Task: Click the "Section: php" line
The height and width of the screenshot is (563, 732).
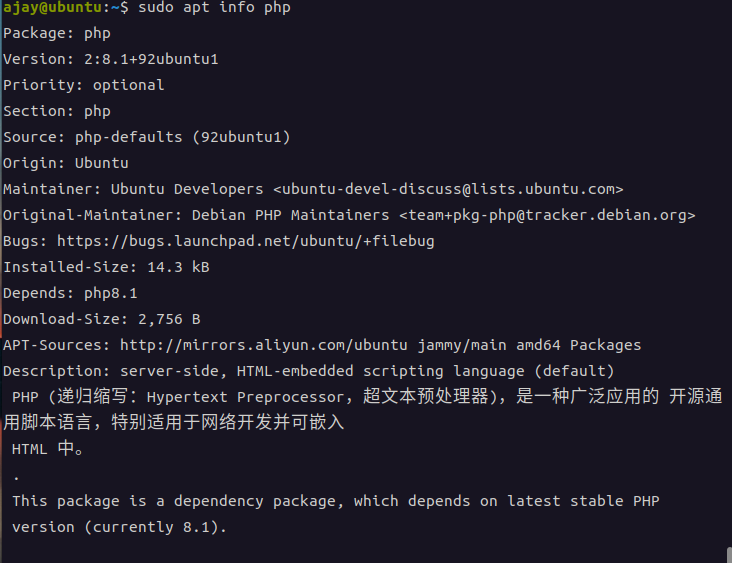Action: pos(57,111)
